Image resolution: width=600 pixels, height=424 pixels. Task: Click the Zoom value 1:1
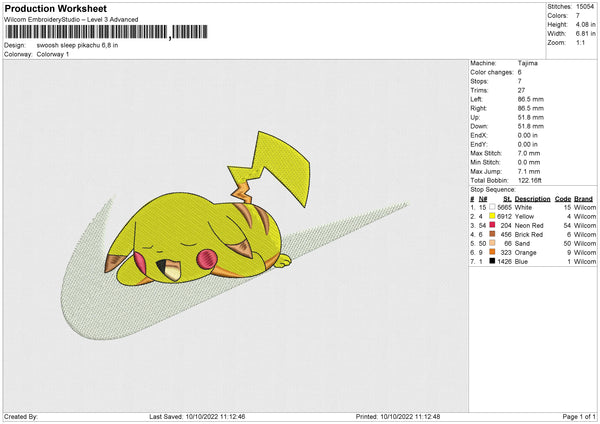[x=580, y=43]
